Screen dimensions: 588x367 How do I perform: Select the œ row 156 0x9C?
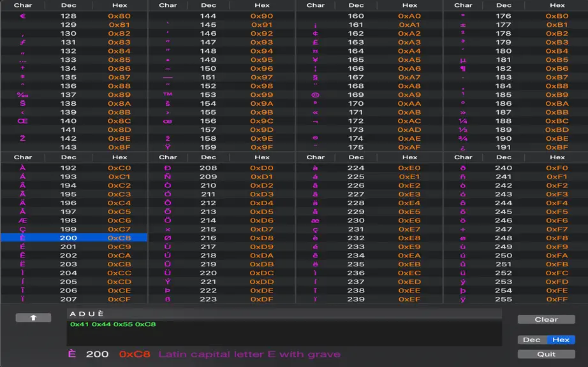click(222, 121)
